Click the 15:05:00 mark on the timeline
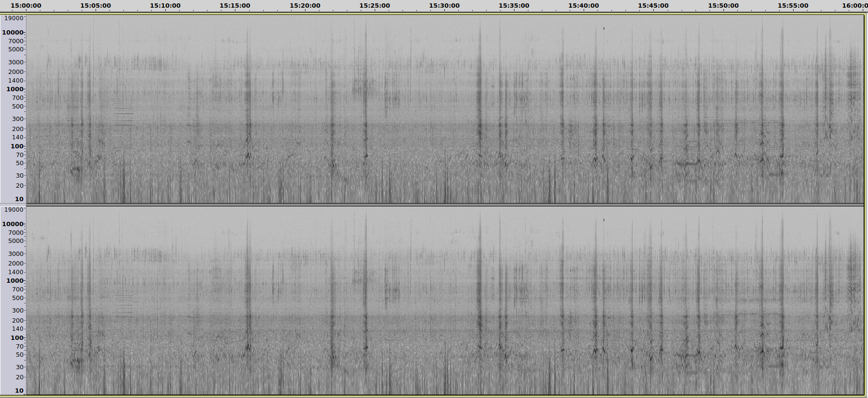Screen dimensions: 868x398 tap(96, 6)
